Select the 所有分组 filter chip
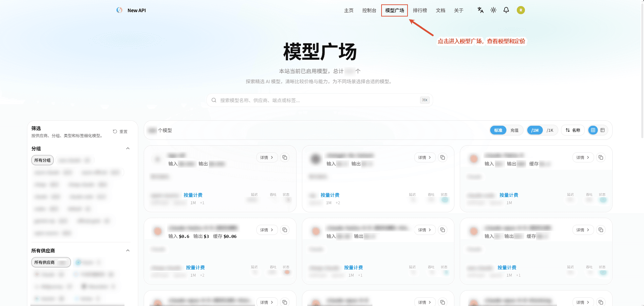 43,160
